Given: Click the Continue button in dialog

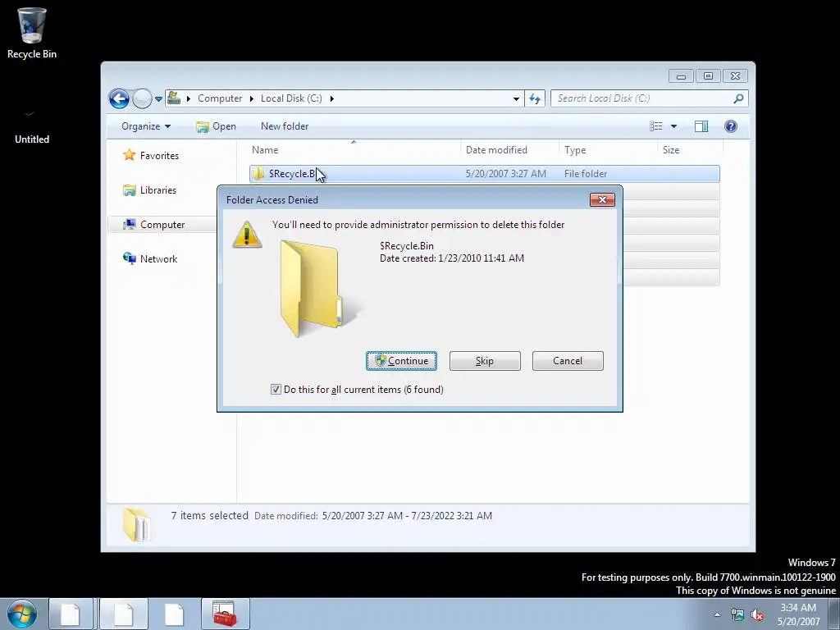Looking at the screenshot, I should pos(401,361).
